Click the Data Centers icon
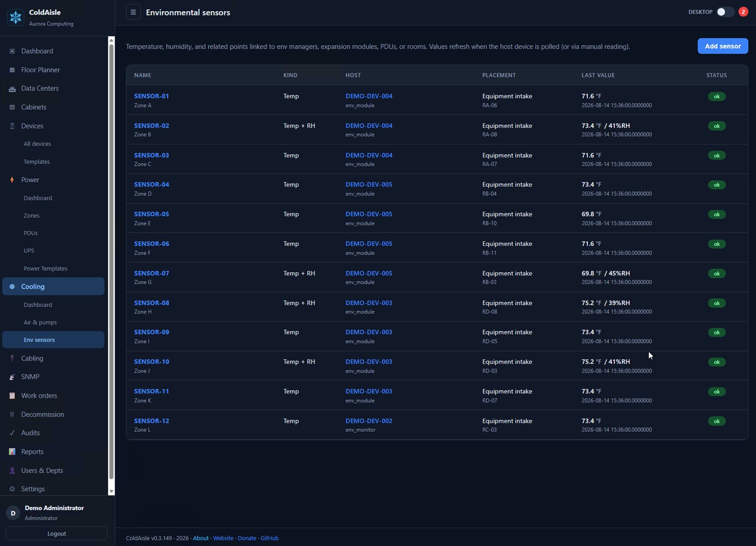Image resolution: width=756 pixels, height=546 pixels. click(x=12, y=88)
